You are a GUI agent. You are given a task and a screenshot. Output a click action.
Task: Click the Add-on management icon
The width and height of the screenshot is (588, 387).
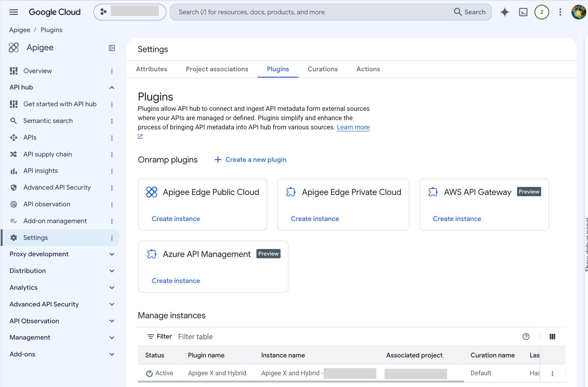click(14, 221)
